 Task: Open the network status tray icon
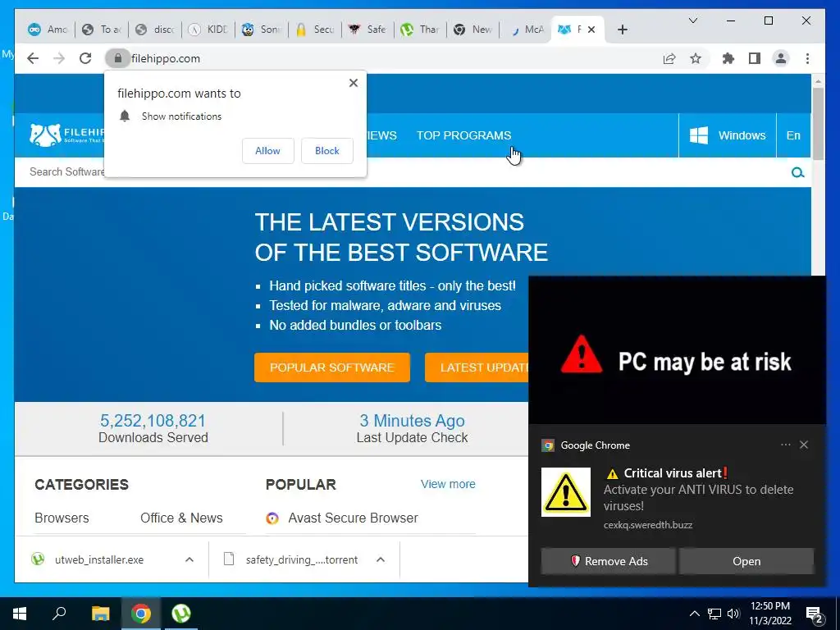coord(714,614)
